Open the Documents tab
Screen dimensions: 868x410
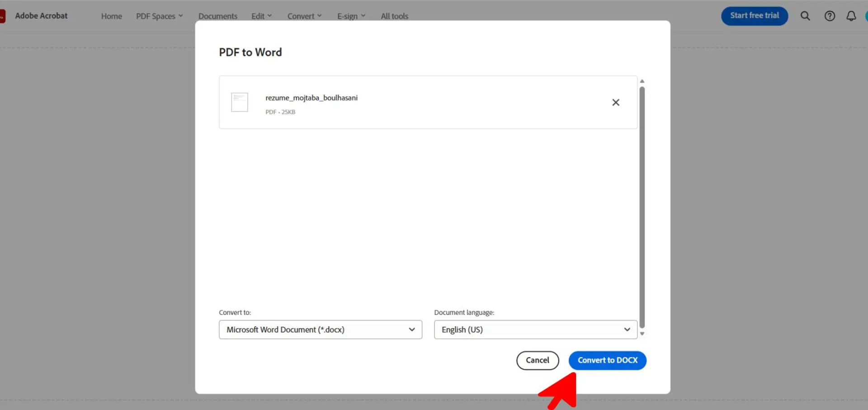click(x=218, y=16)
